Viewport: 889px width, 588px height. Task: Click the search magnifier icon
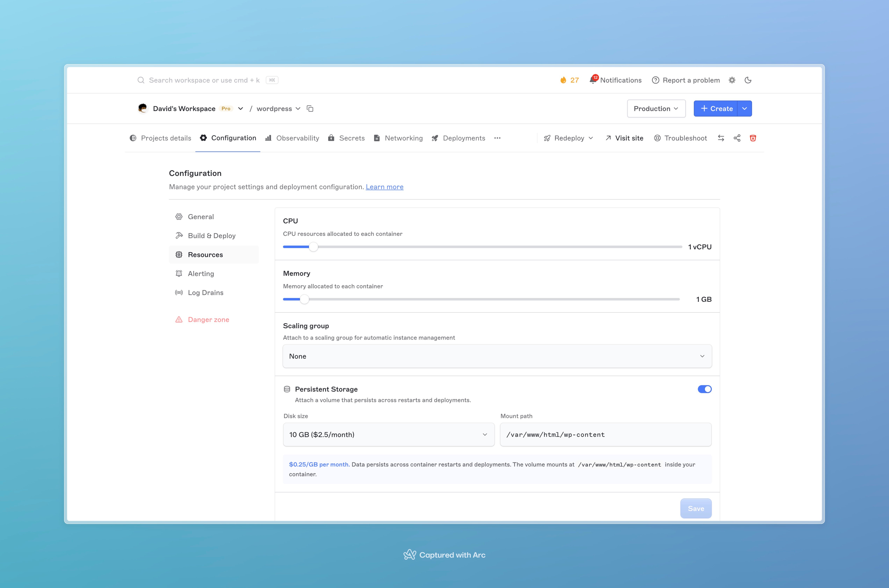click(141, 80)
